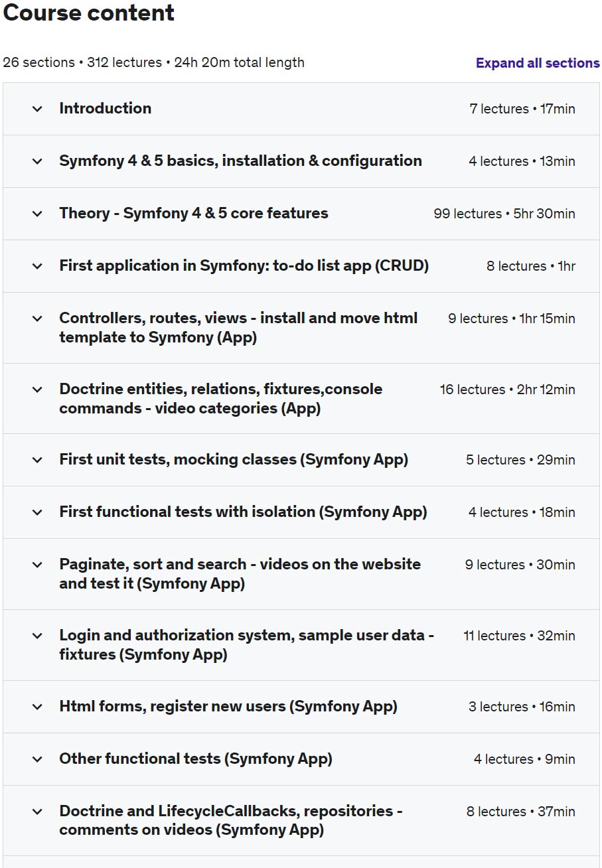Click chevron next to Html forms section

coord(37,707)
